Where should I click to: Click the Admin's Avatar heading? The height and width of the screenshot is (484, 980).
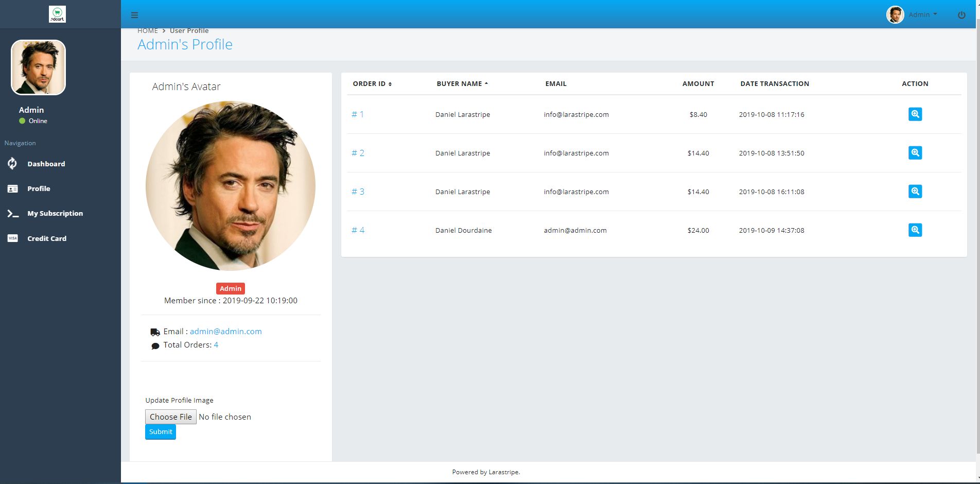pos(186,87)
